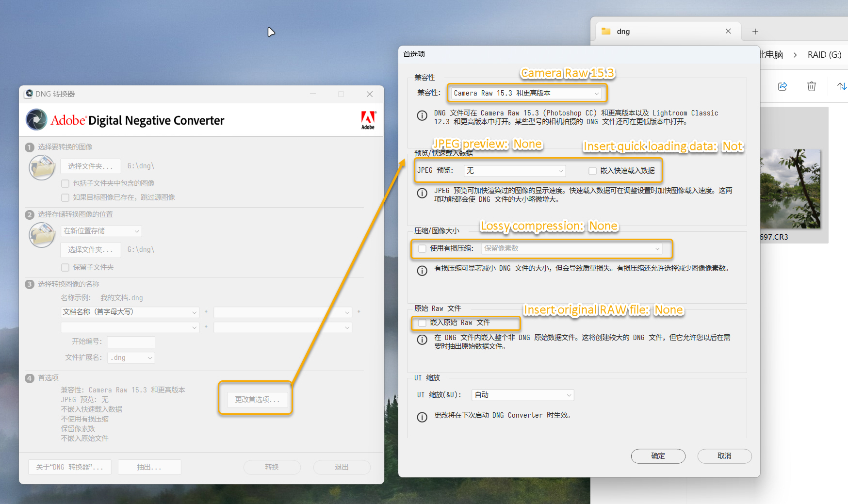Screen dimensions: 848x504
Task: Open the 在新位置存储 dropdown
Action: pos(101,231)
